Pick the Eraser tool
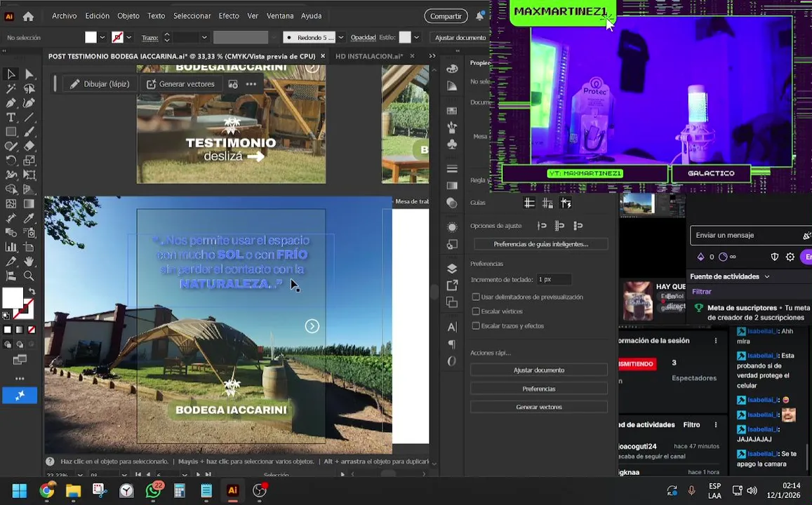This screenshot has height=505, width=812. pos(29,147)
